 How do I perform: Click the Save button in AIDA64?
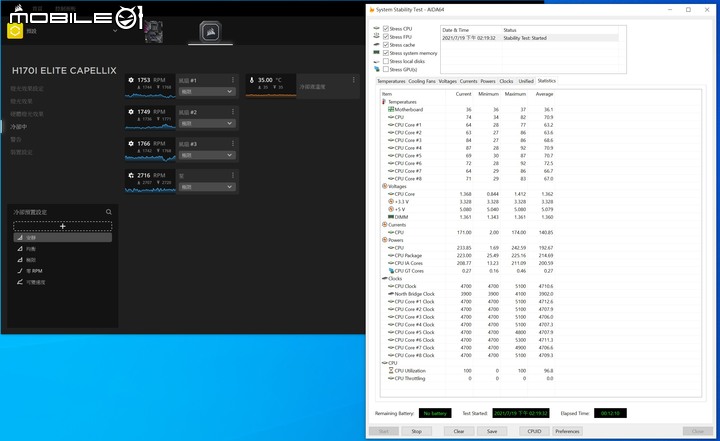pyautogui.click(x=492, y=431)
